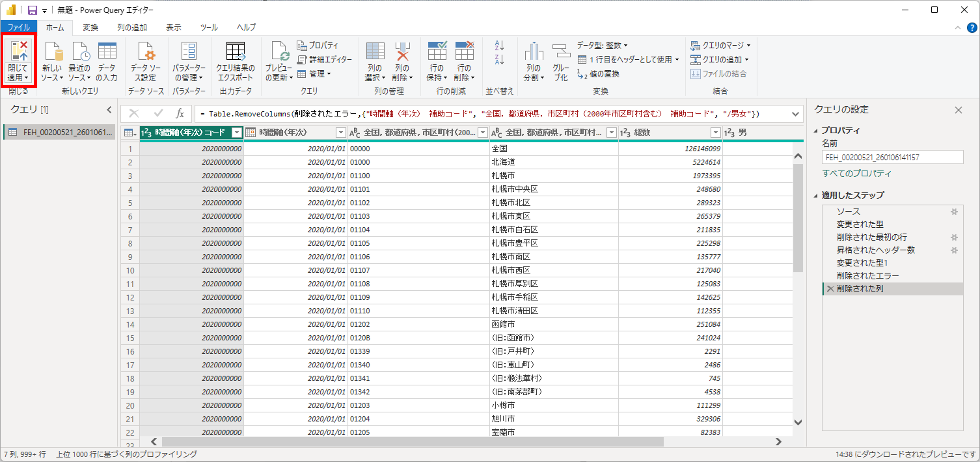Collapse the Queries (クエリ) pane

click(x=109, y=110)
